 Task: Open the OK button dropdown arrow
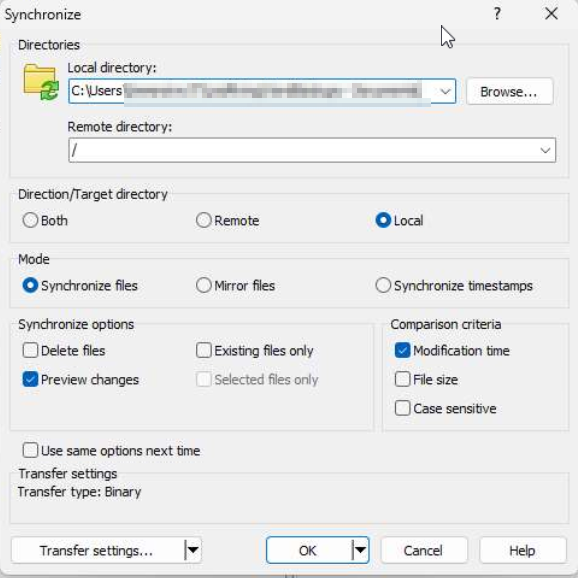360,550
